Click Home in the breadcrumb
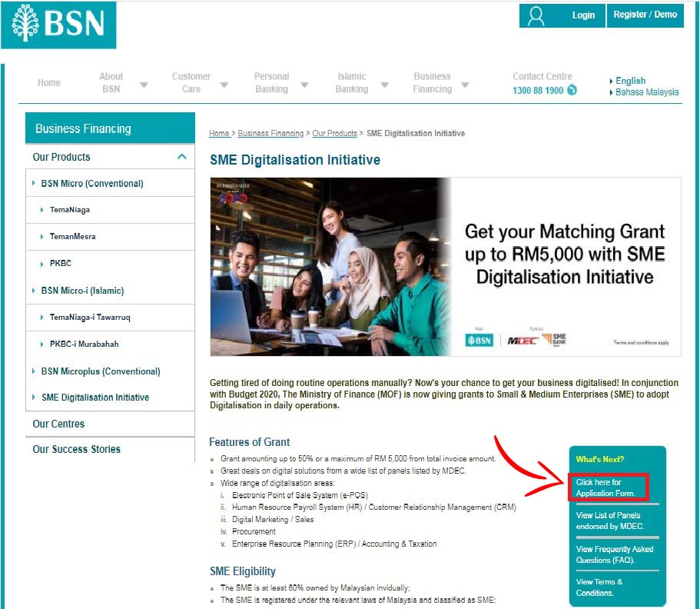 tap(219, 133)
